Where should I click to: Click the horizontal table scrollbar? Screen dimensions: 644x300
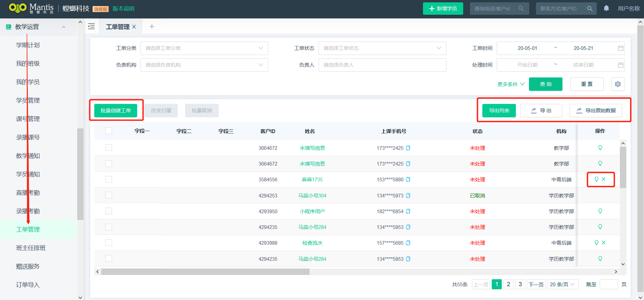click(205, 272)
